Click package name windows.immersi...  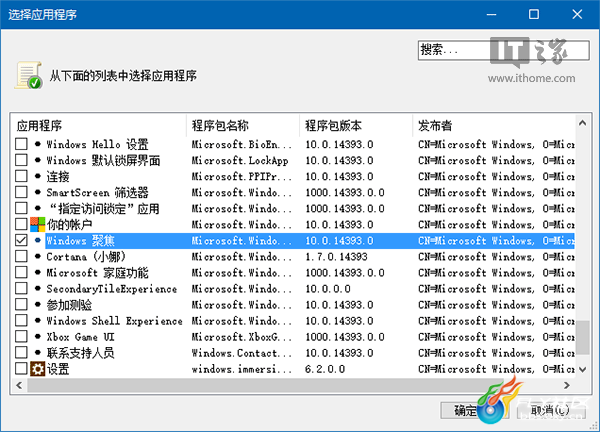pos(241,369)
